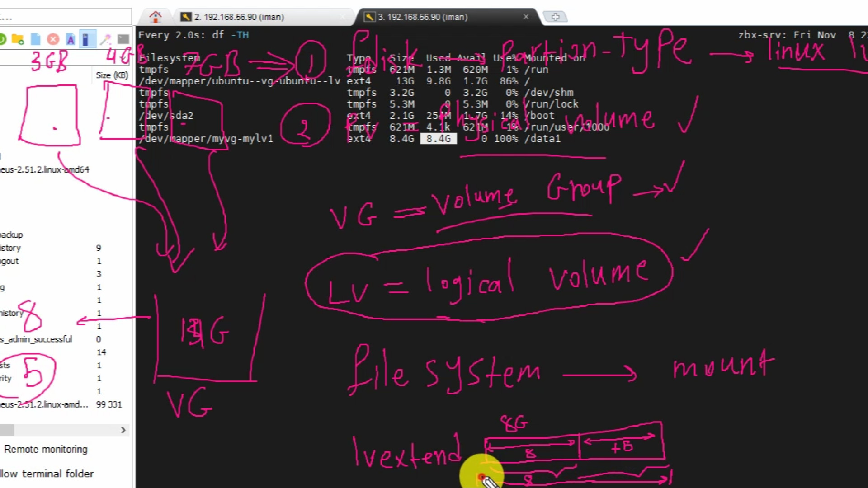868x488 pixels.
Task: Select tab 3. 192.168.56.90 (iman)
Action: [422, 17]
